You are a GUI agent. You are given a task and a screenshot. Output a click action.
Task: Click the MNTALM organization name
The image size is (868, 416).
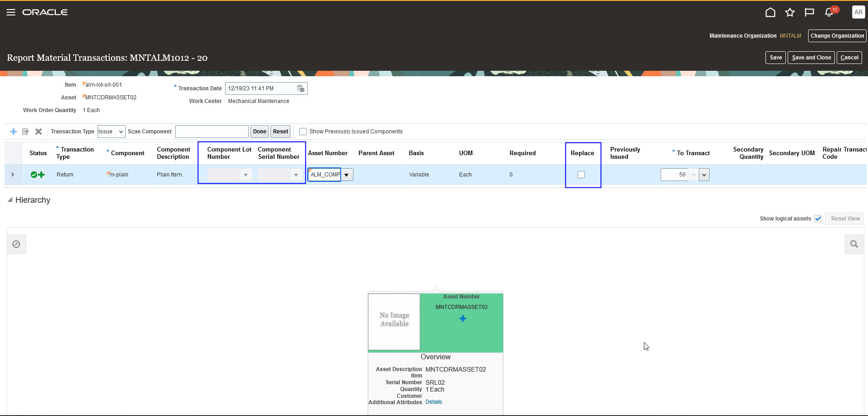(x=790, y=36)
